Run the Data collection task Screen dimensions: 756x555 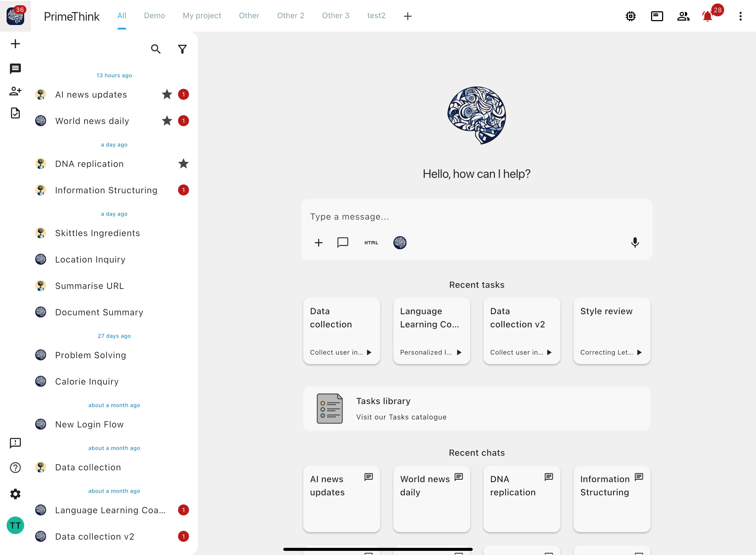click(x=369, y=352)
